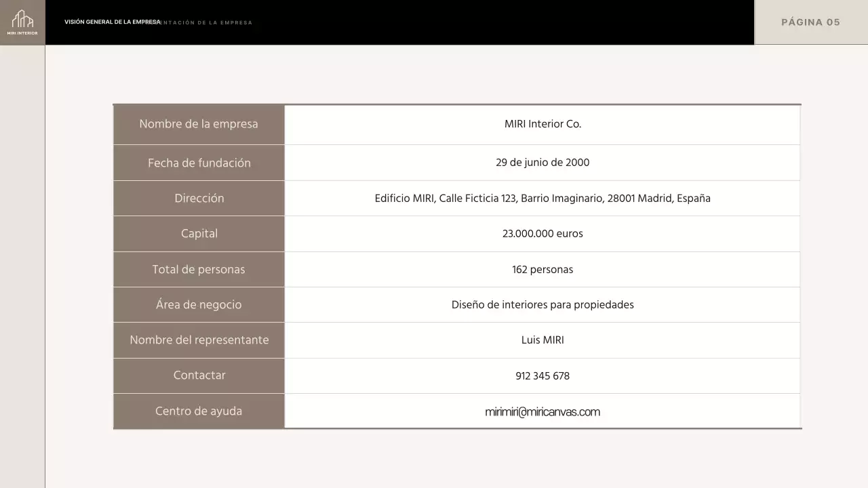
Task: Select the Fecha de fundación label
Action: click(199, 163)
